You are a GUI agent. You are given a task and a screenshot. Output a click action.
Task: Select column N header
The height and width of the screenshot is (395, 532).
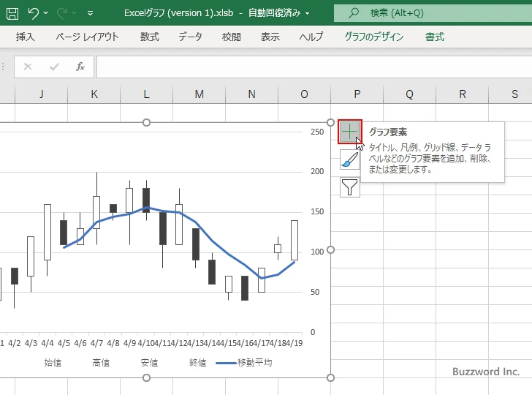point(251,94)
